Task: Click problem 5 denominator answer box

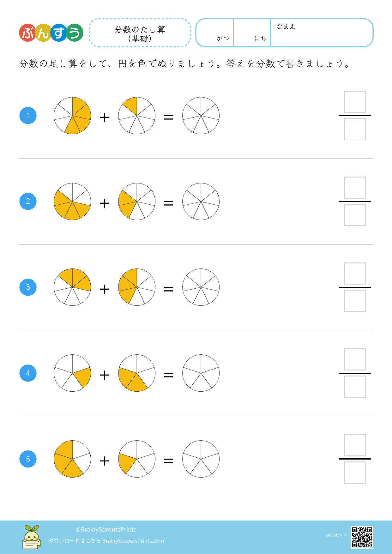Action: (x=355, y=473)
